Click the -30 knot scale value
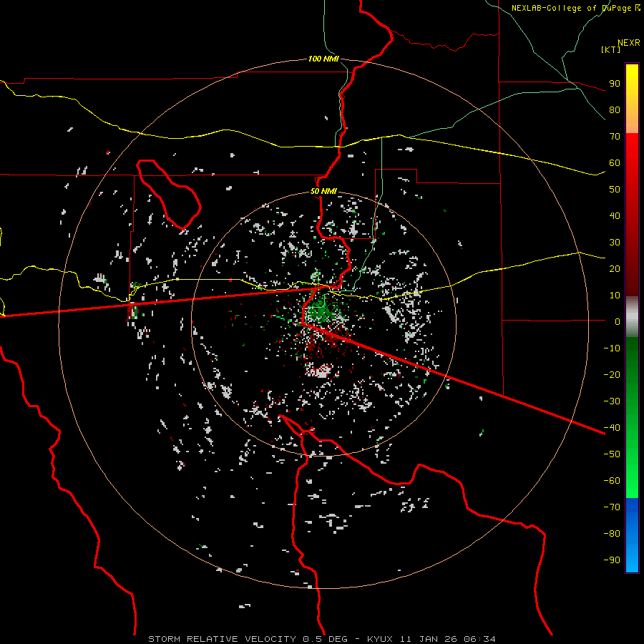 pyautogui.click(x=612, y=401)
